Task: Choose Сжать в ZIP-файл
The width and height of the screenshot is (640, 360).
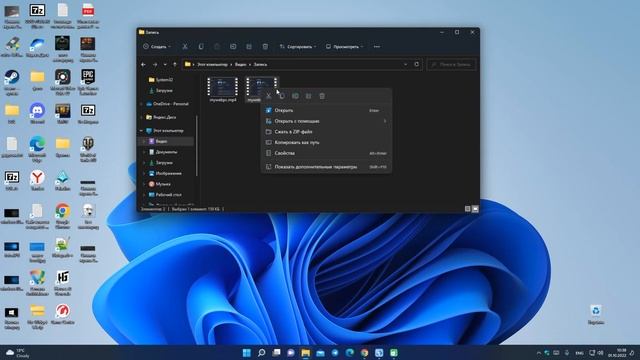Action: (326, 131)
